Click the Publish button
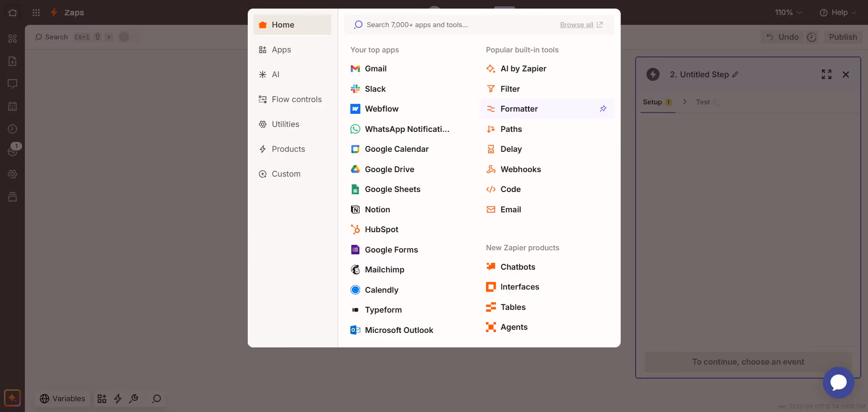The width and height of the screenshot is (868, 412). [843, 37]
